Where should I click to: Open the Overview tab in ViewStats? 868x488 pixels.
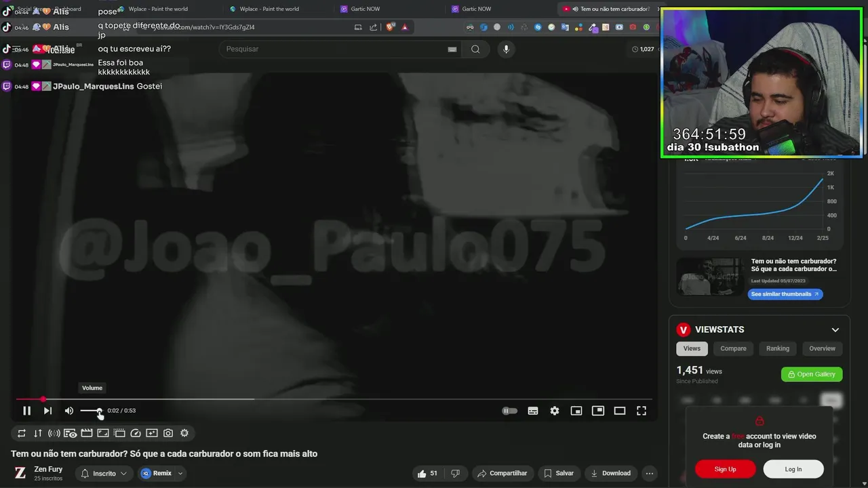point(822,348)
